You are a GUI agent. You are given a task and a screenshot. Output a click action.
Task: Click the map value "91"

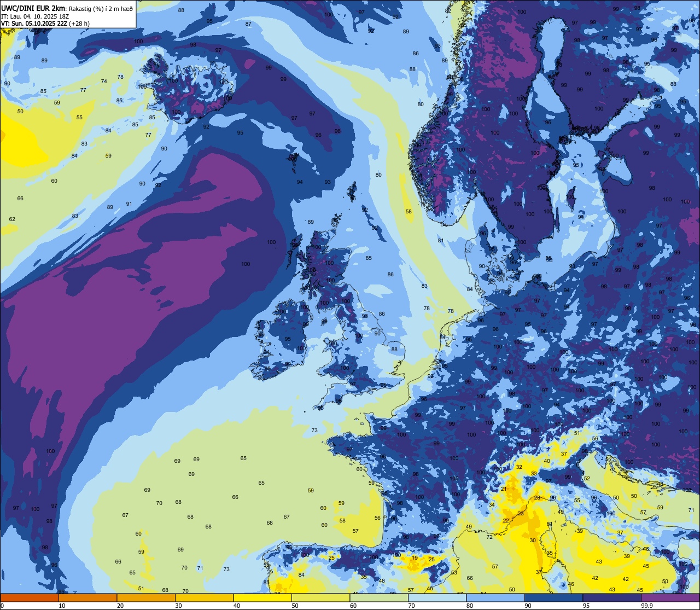[x=129, y=204]
